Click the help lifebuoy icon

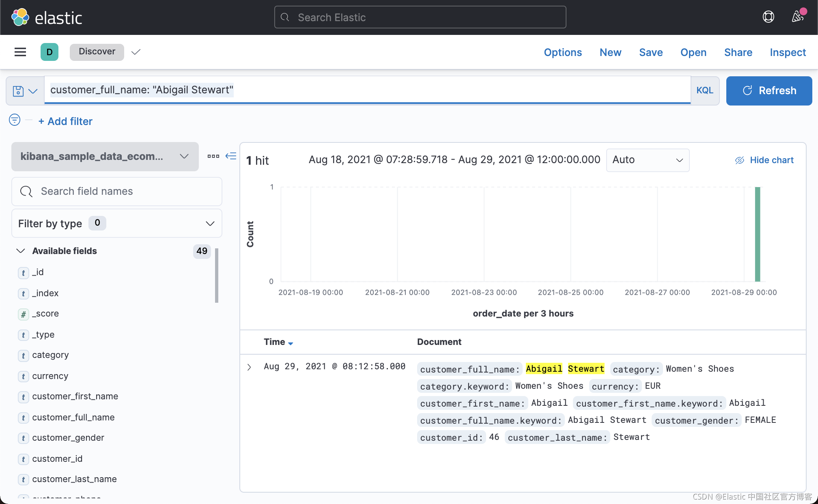point(768,17)
